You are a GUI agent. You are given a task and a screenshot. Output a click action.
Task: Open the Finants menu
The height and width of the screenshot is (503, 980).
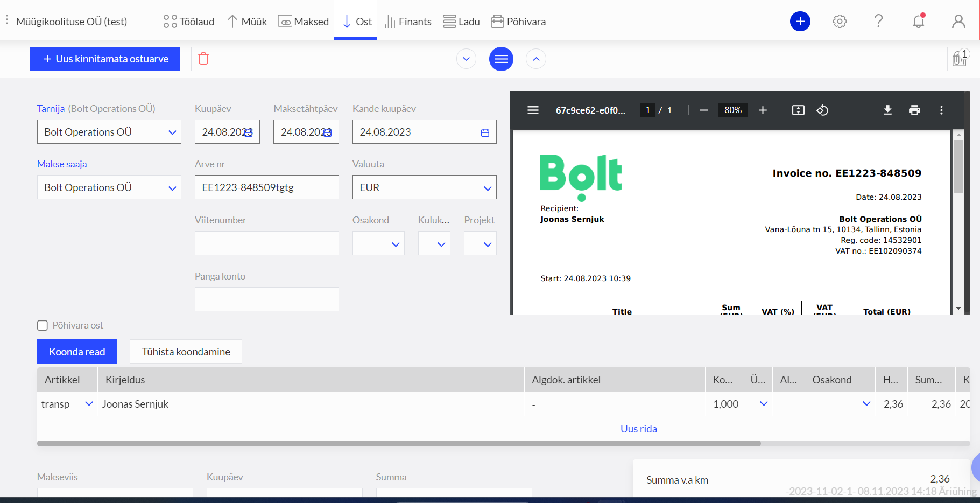pos(408,22)
